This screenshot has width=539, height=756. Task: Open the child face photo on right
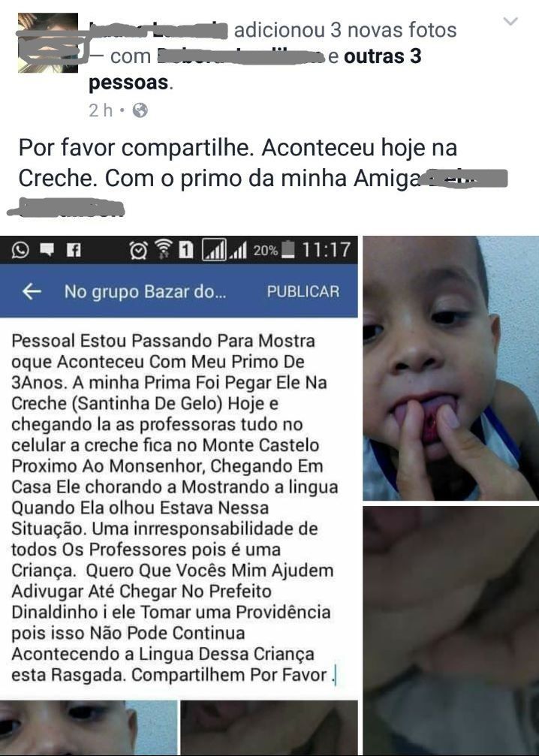[450, 369]
